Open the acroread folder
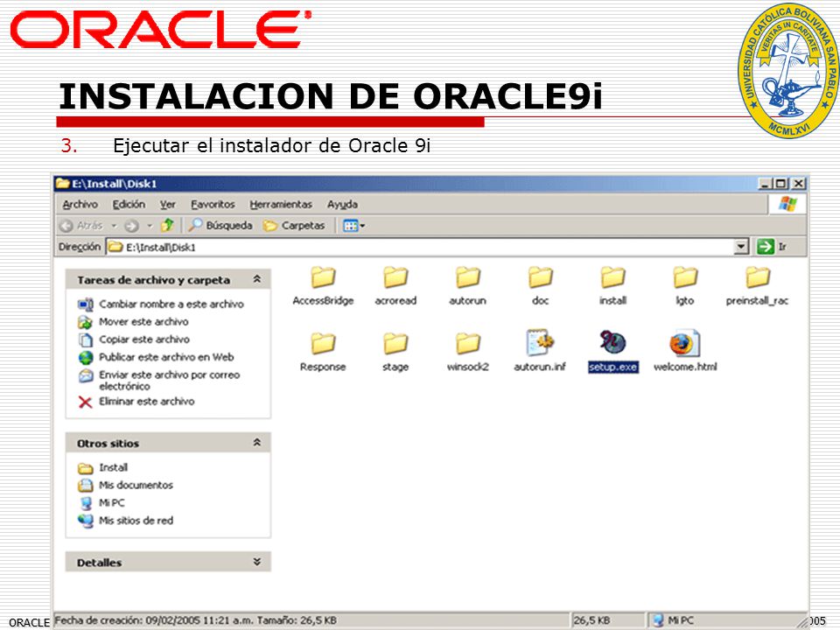The width and height of the screenshot is (840, 630). [395, 287]
